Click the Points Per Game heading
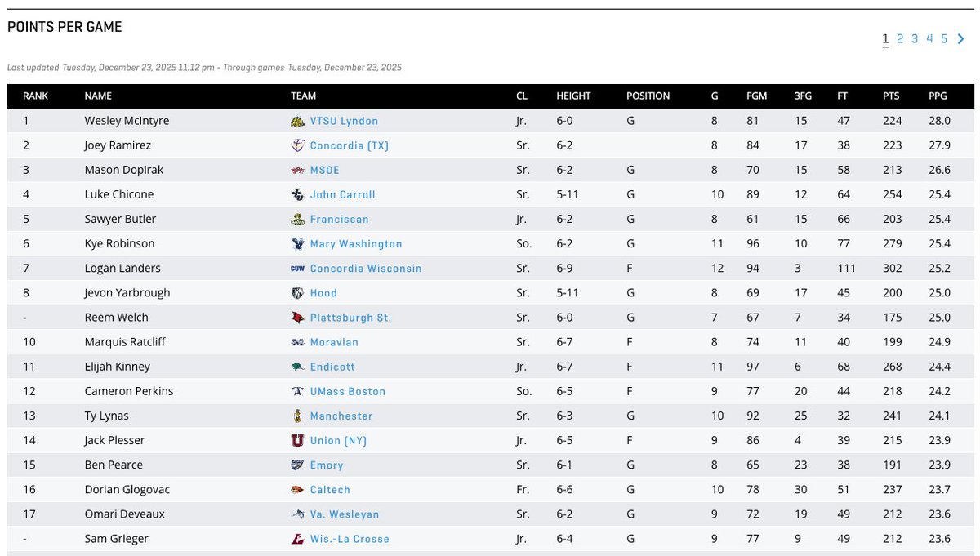The width and height of the screenshot is (980, 556). pyautogui.click(x=65, y=27)
